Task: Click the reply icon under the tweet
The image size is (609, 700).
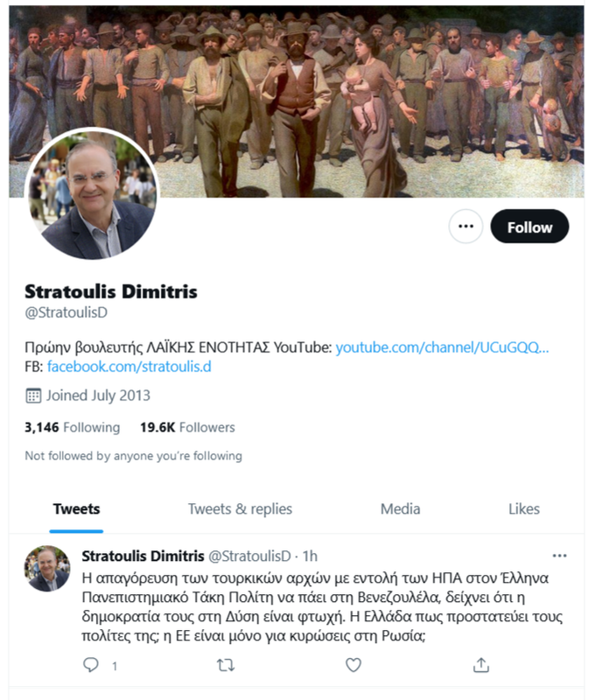Action: pos(91,665)
